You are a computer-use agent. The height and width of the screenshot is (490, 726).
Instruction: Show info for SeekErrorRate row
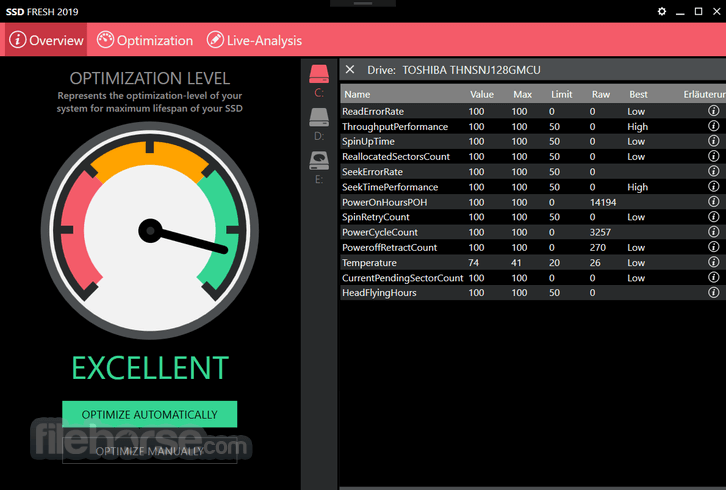[713, 171]
